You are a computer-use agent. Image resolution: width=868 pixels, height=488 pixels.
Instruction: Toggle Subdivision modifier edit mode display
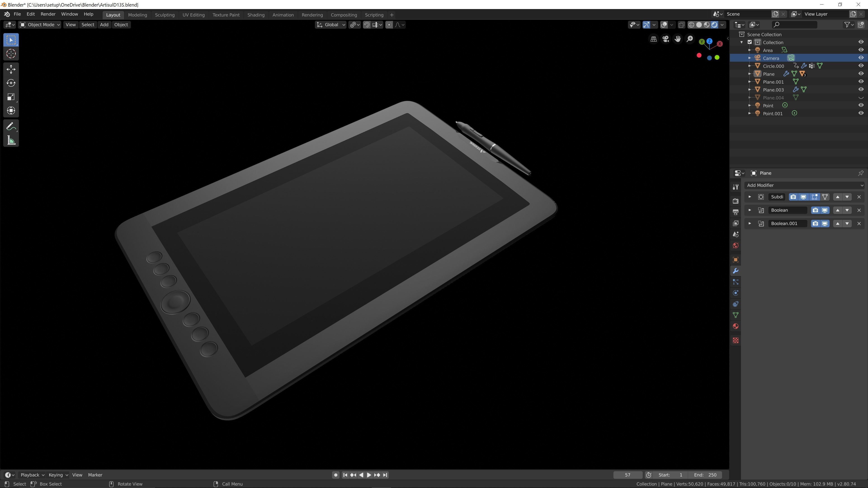[814, 197]
